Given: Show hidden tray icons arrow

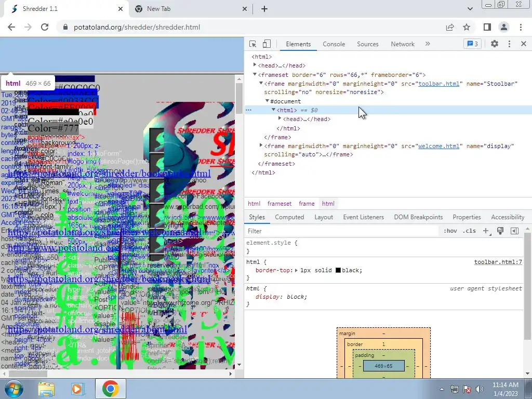Looking at the screenshot, I should coord(442,389).
